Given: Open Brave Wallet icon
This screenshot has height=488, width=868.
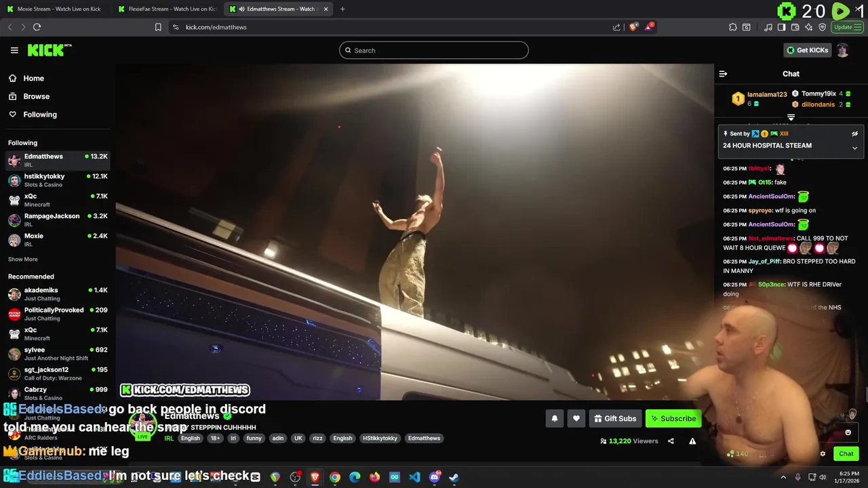Looking at the screenshot, I should pyautogui.click(x=795, y=27).
